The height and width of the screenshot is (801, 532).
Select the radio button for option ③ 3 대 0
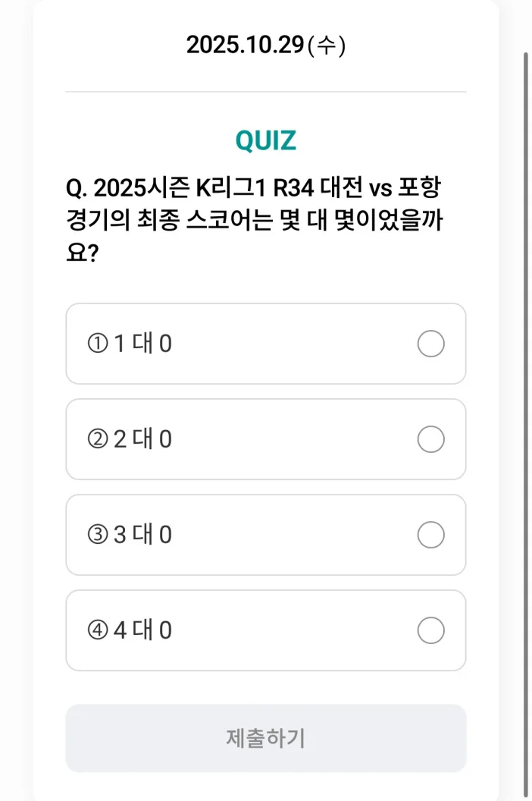coord(430,535)
